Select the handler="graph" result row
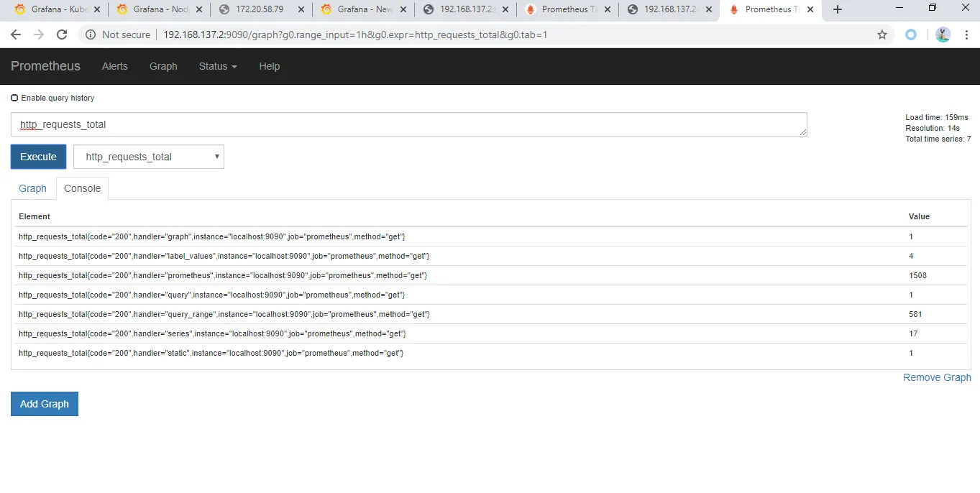Image resolution: width=980 pixels, height=493 pixels. 491,236
